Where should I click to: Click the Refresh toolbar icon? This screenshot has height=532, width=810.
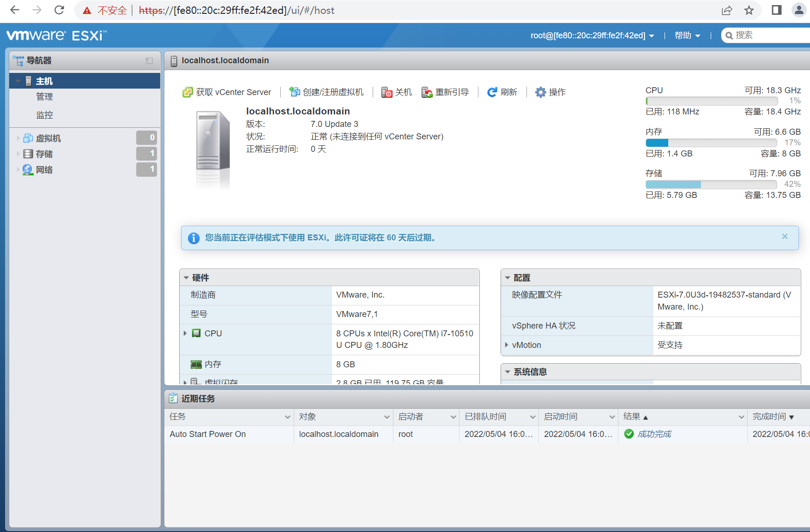click(x=492, y=92)
